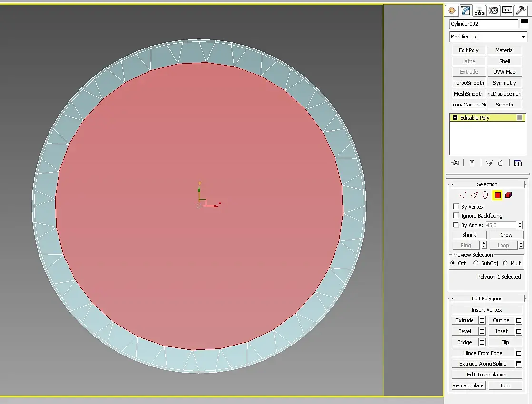Click the By Angle value field
This screenshot has height=404, width=532.
[501, 225]
